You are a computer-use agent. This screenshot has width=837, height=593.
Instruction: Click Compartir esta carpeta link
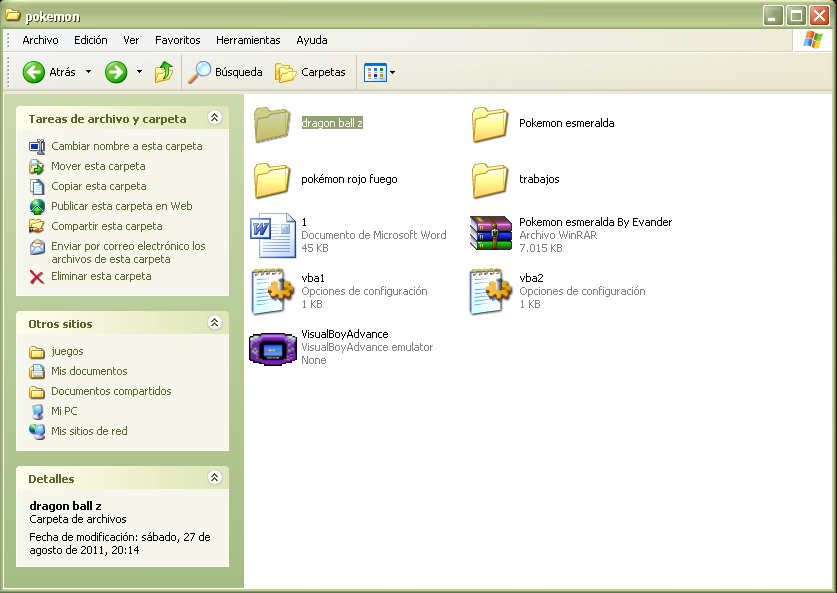(x=107, y=226)
